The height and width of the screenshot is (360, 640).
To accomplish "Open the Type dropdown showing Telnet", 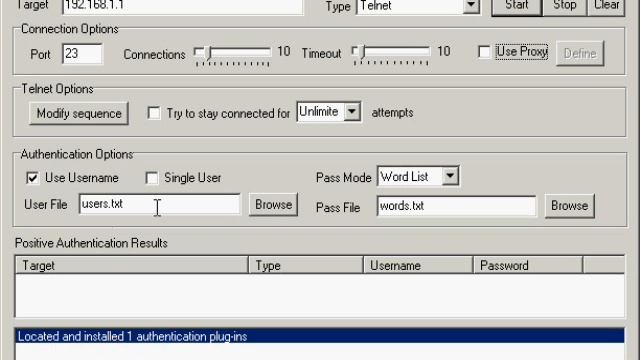I will click(x=471, y=6).
